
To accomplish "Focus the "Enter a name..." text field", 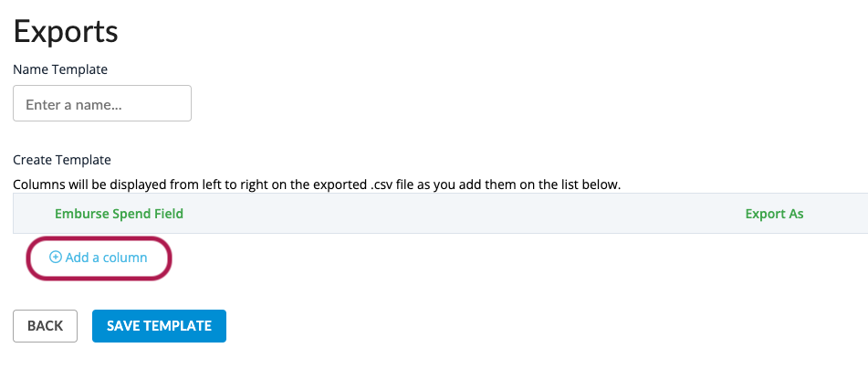I will coord(102,104).
